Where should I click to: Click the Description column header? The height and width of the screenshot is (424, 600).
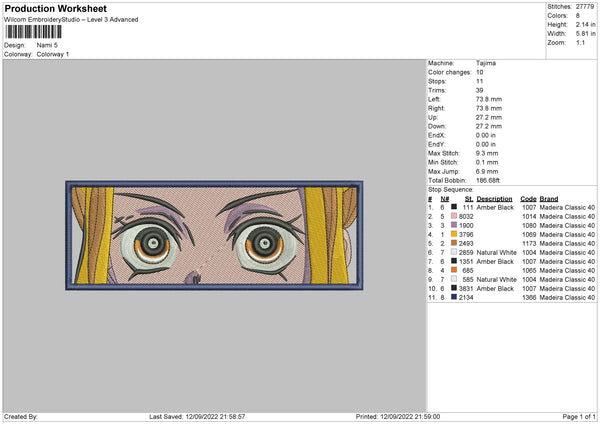click(x=494, y=198)
